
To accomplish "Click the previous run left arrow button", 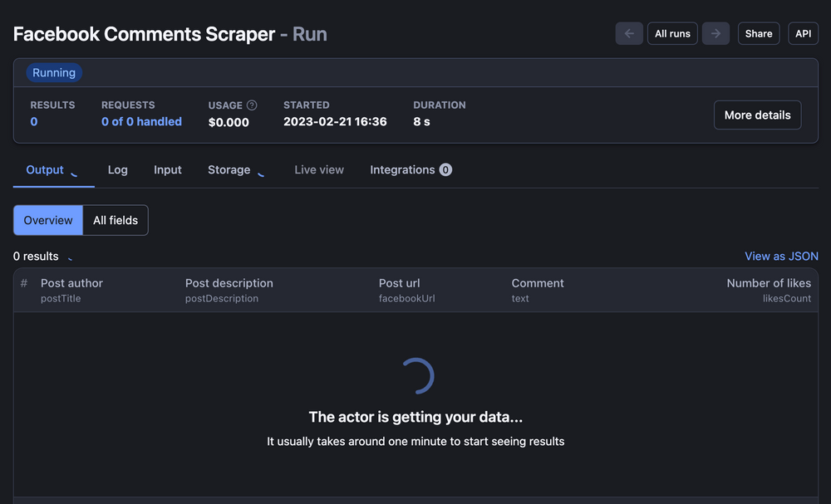I will pyautogui.click(x=629, y=34).
